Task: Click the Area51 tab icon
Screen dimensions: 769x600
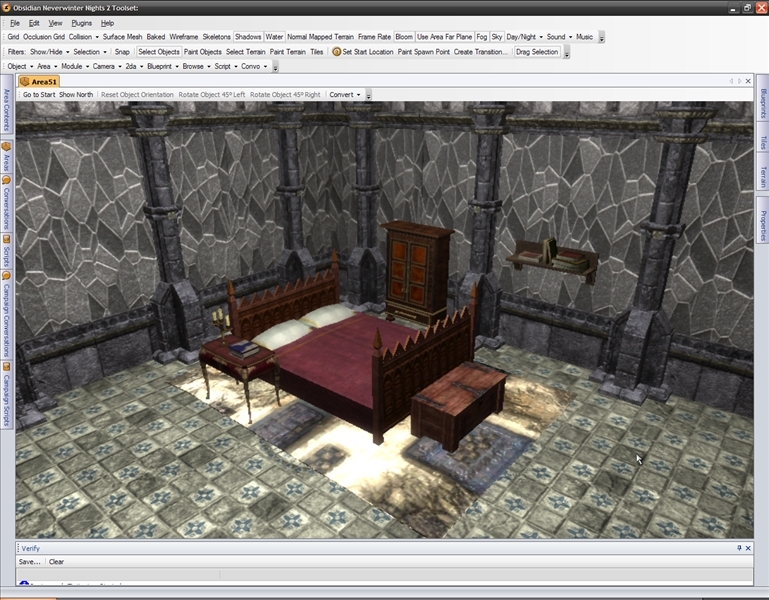Action: click(x=25, y=81)
